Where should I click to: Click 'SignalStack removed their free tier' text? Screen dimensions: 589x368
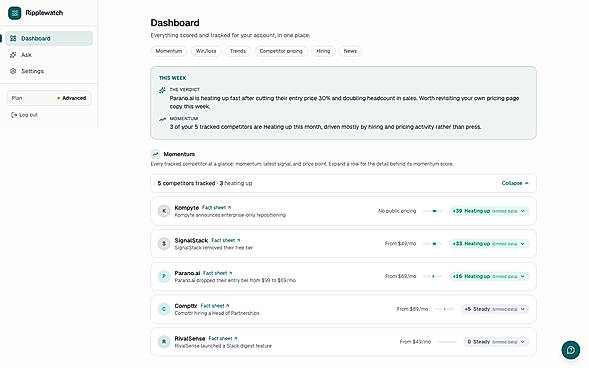(x=214, y=248)
